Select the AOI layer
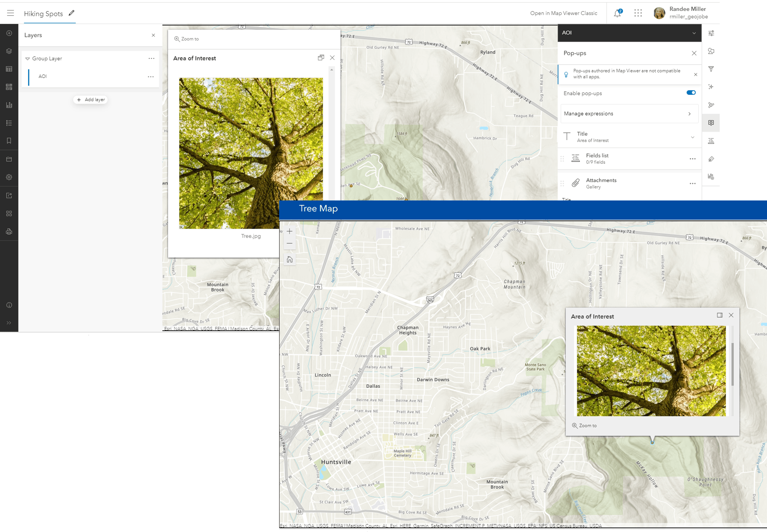This screenshot has height=532, width=767. pyautogui.click(x=90, y=76)
